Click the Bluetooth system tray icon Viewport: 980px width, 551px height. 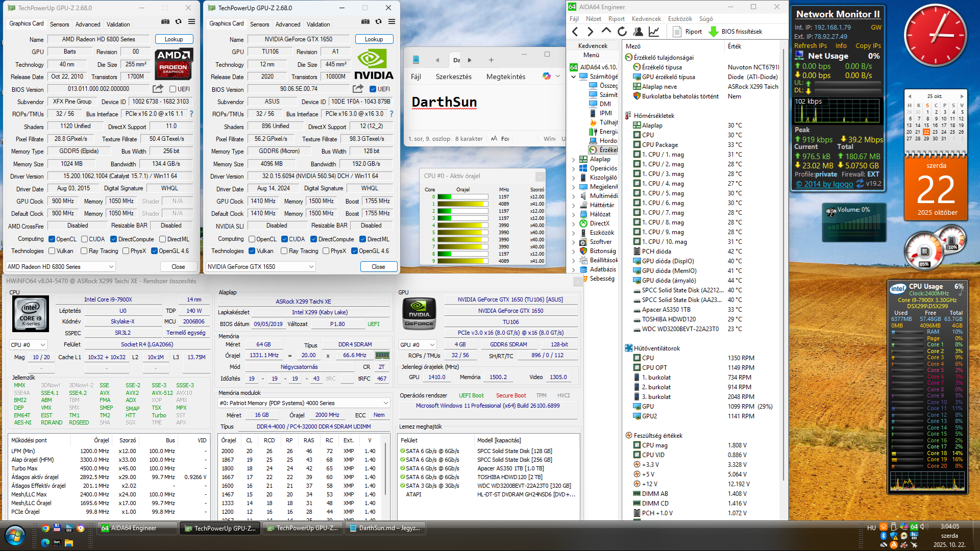click(884, 536)
